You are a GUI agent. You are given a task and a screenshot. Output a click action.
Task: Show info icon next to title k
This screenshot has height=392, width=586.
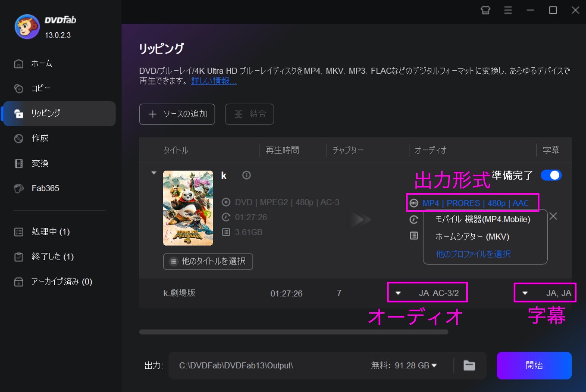tap(246, 175)
